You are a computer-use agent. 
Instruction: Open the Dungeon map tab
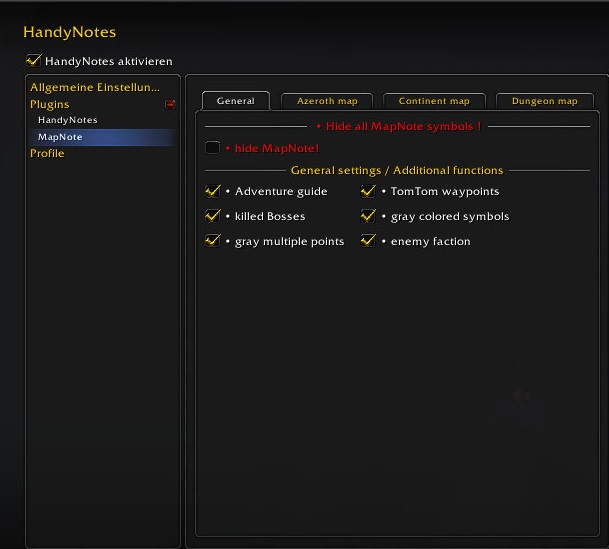[x=544, y=101]
